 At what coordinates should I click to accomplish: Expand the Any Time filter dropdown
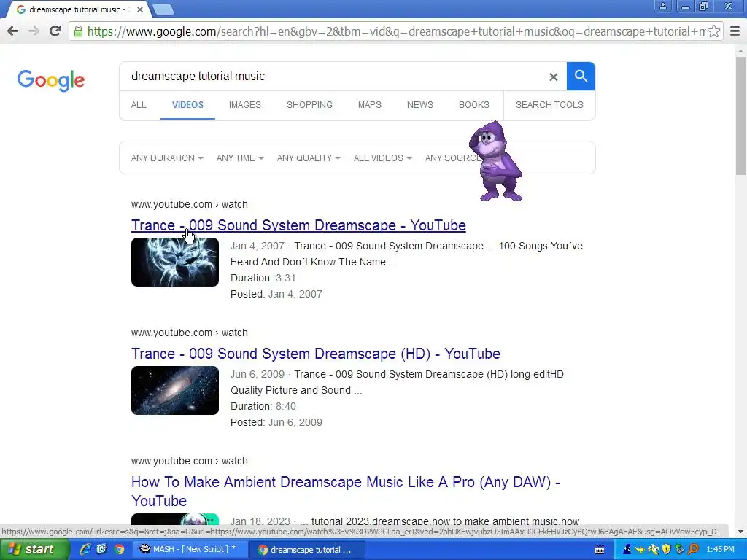pyautogui.click(x=240, y=157)
